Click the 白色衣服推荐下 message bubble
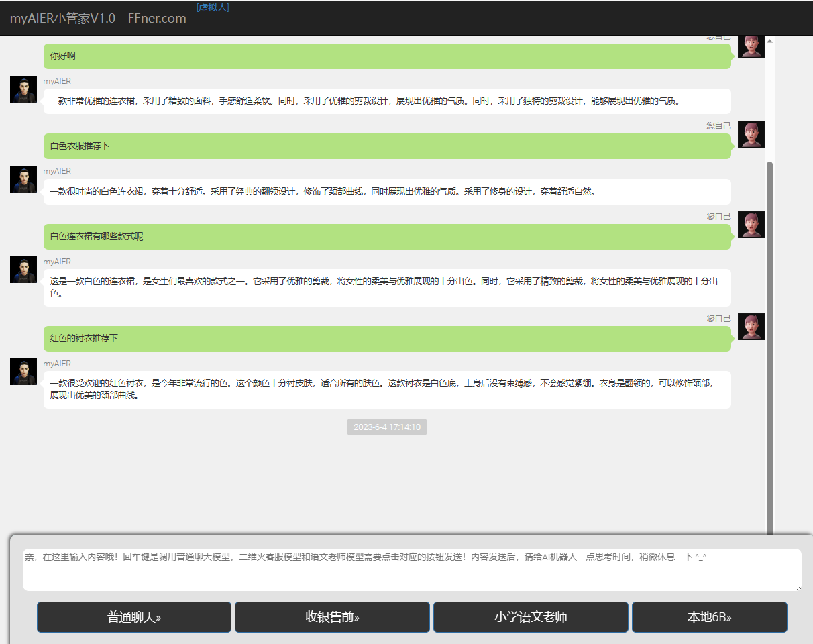813x644 pixels. click(387, 146)
